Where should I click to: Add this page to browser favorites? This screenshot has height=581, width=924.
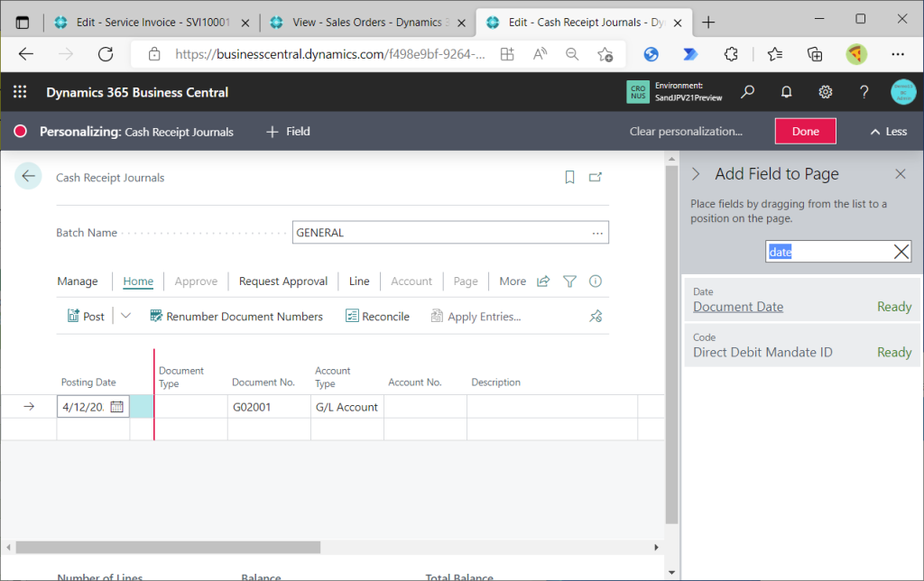coord(605,54)
